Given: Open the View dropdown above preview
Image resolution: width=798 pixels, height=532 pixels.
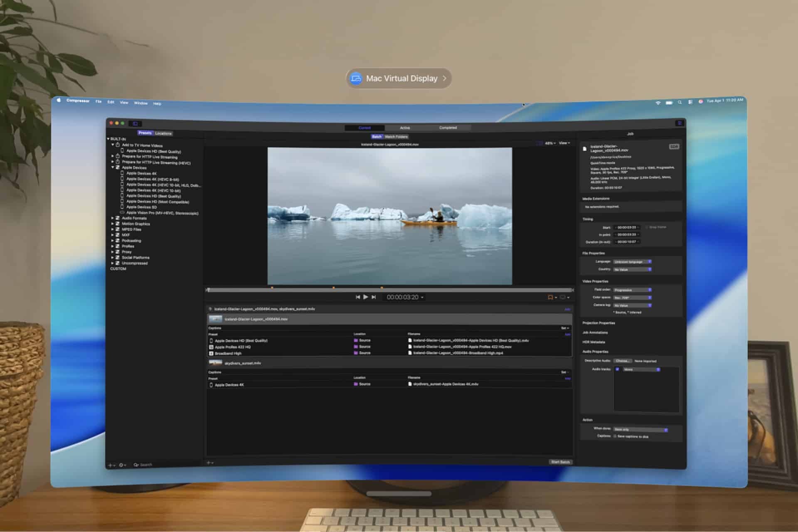Looking at the screenshot, I should [564, 143].
